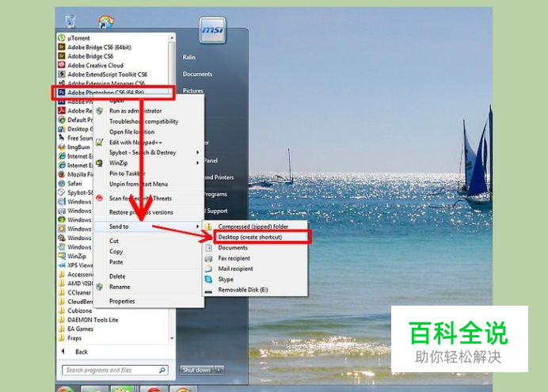Click the Notepad++ icon in context menu

100,143
